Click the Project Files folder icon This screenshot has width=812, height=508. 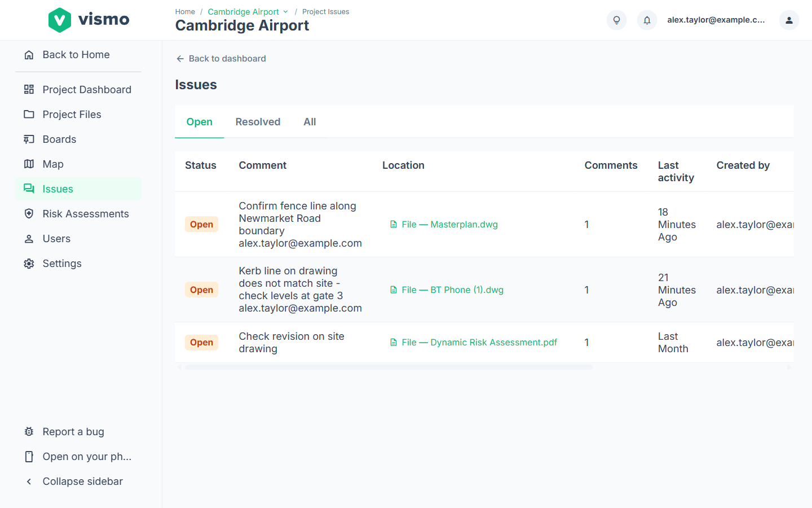click(29, 115)
